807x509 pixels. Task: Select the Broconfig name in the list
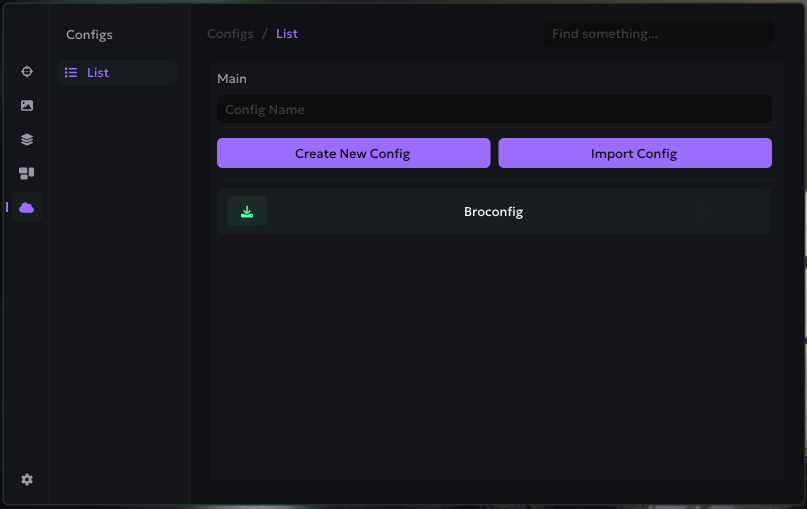point(493,212)
